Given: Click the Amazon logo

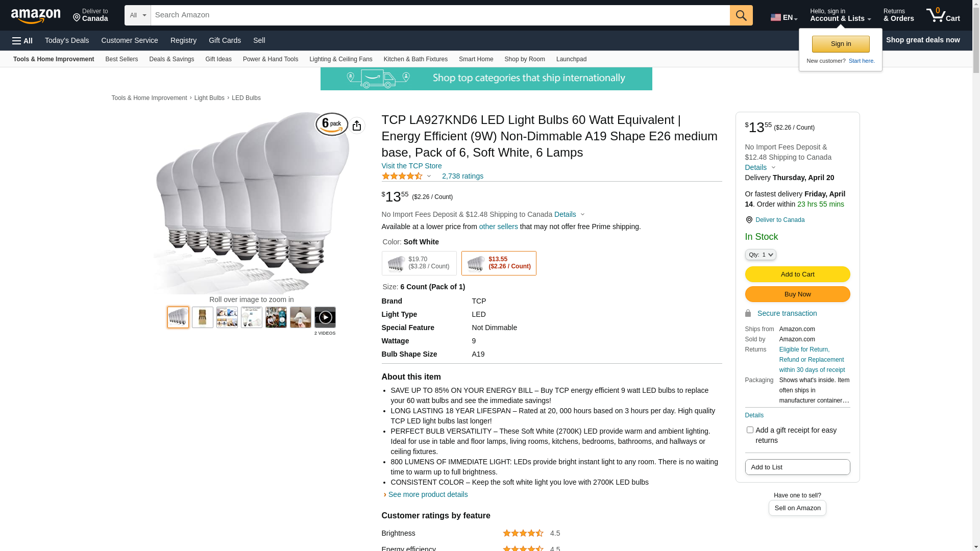Looking at the screenshot, I should pyautogui.click(x=36, y=16).
